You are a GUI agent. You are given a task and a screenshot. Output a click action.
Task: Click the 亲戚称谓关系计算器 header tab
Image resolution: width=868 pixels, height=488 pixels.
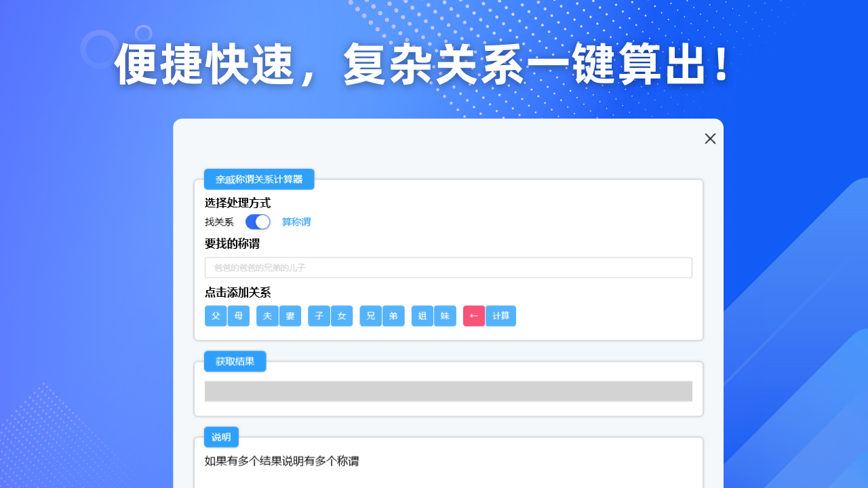(x=259, y=180)
